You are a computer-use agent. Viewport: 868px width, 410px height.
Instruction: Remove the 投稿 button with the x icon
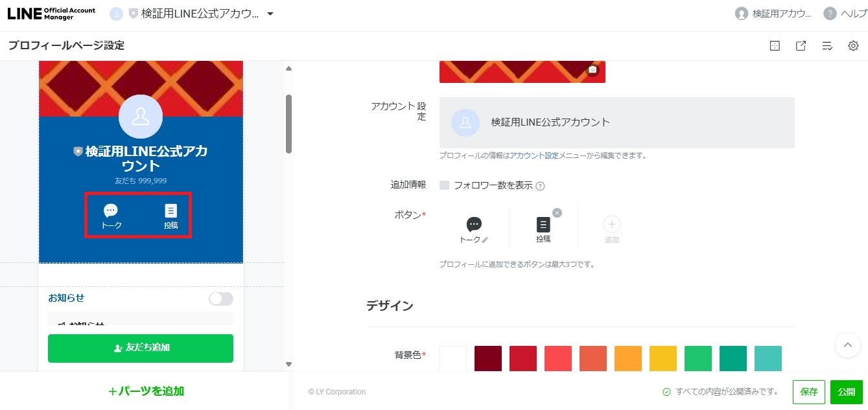(x=557, y=212)
